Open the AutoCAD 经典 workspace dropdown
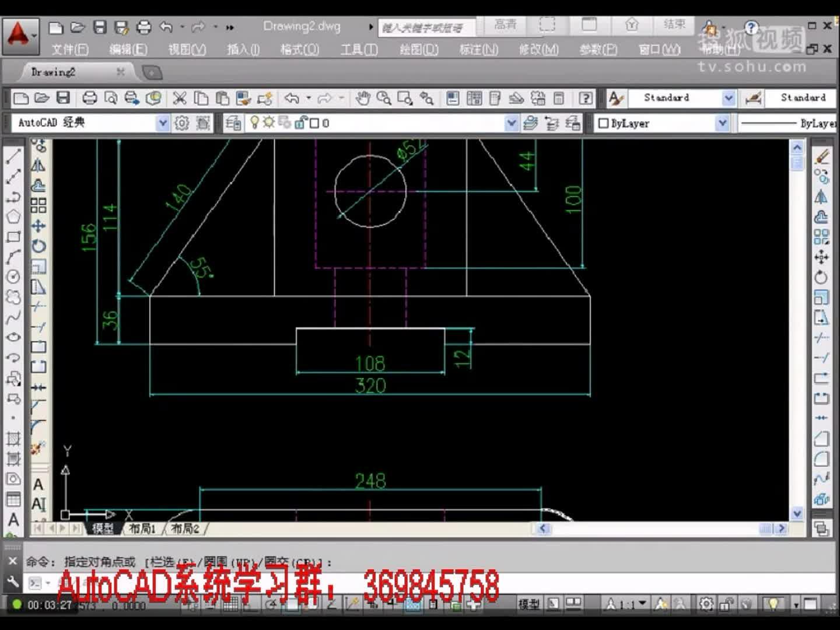 tap(162, 123)
